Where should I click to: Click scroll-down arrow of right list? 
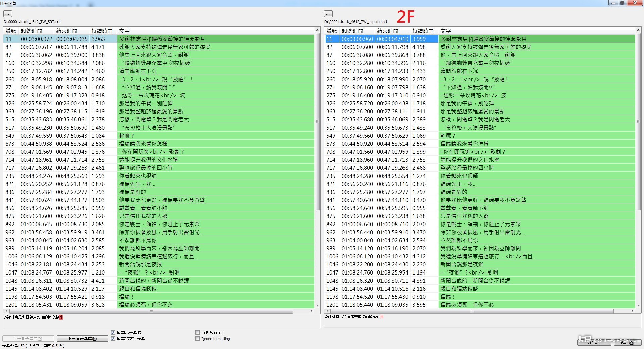pos(638,305)
